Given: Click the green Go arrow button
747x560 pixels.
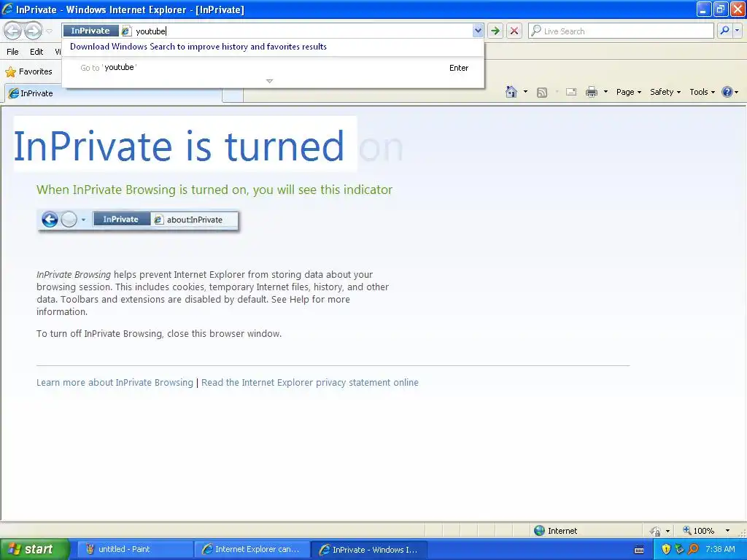Looking at the screenshot, I should tap(495, 31).
